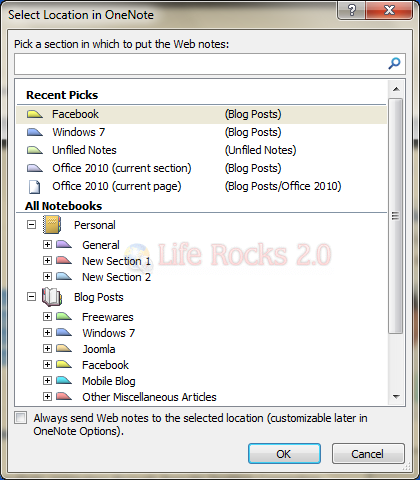Click Office 2010 current section tab icon
Screen dimensions: 420x480
click(35, 168)
